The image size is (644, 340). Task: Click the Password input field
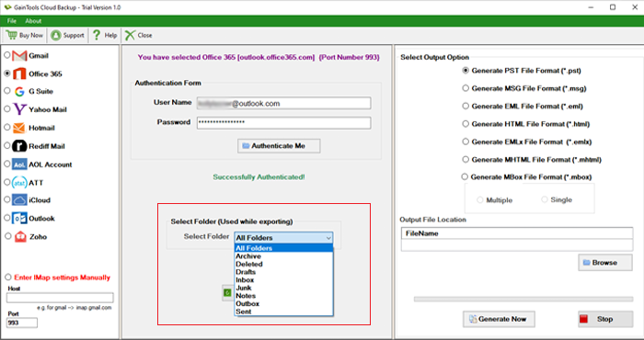coord(283,122)
